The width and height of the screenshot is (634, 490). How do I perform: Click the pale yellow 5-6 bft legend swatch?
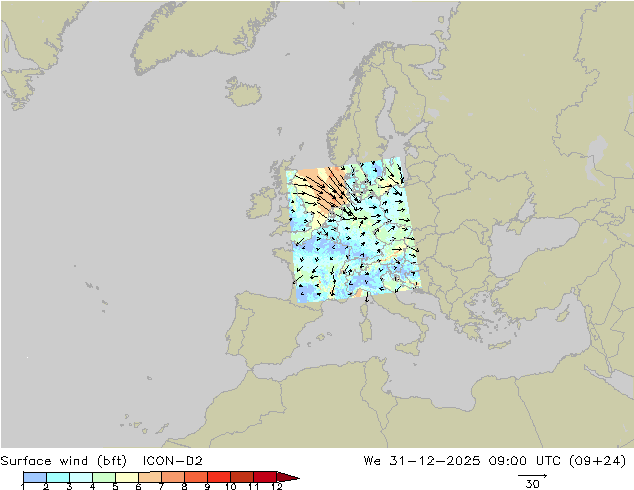coord(127,477)
